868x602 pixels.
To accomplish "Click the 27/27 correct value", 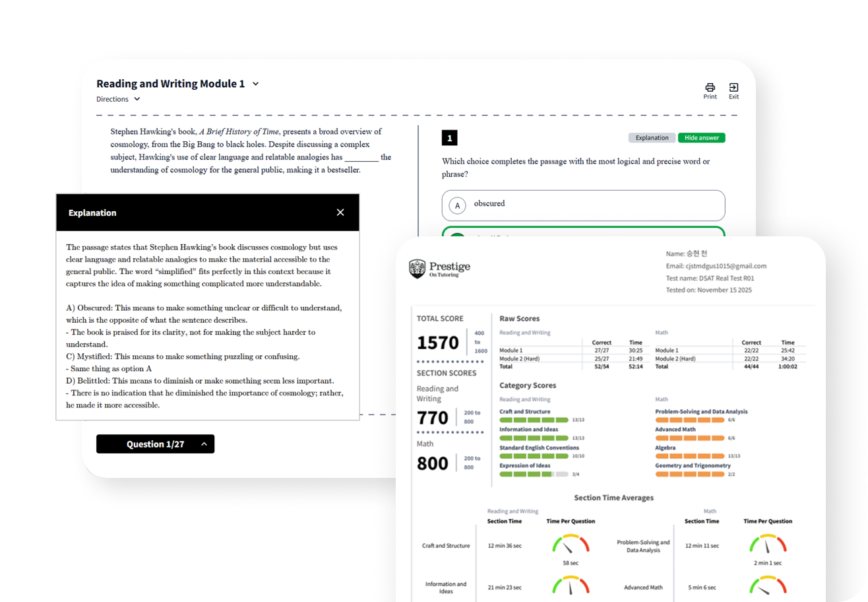I will 602,351.
